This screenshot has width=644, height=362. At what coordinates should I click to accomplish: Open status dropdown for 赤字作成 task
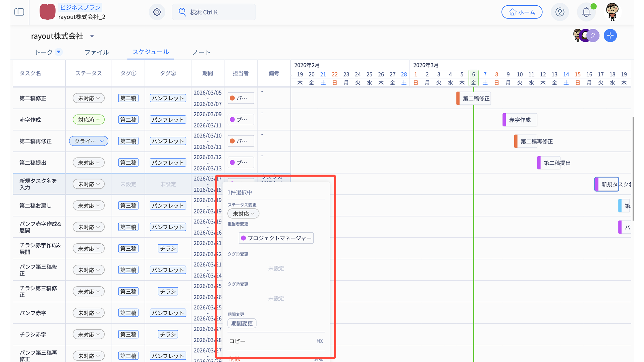point(89,120)
